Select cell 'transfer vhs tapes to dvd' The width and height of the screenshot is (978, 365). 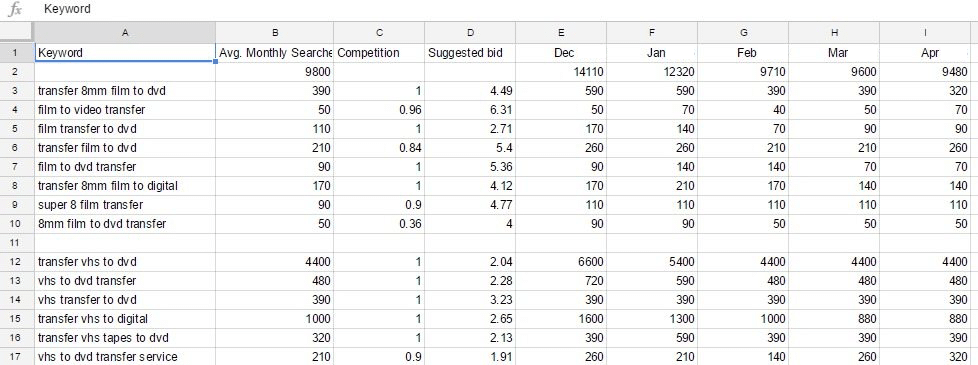pos(125,338)
